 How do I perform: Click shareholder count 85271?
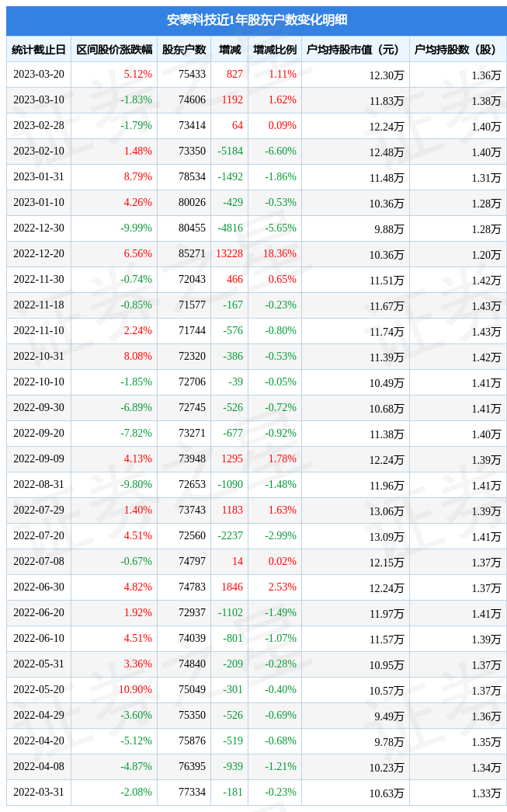192,253
